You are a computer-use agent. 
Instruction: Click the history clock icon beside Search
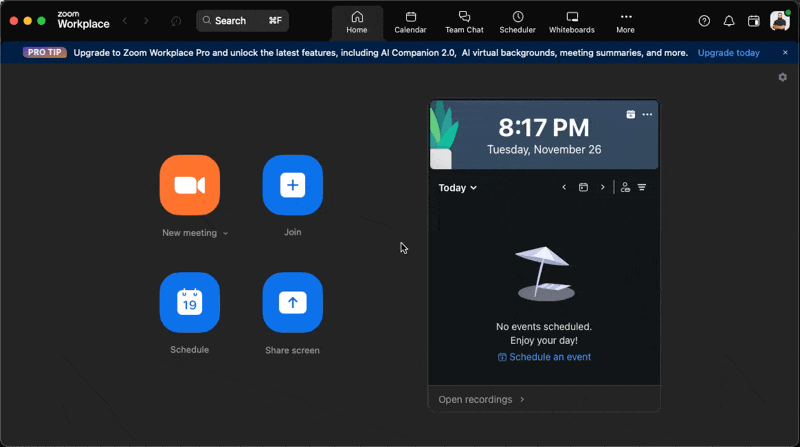click(x=176, y=21)
